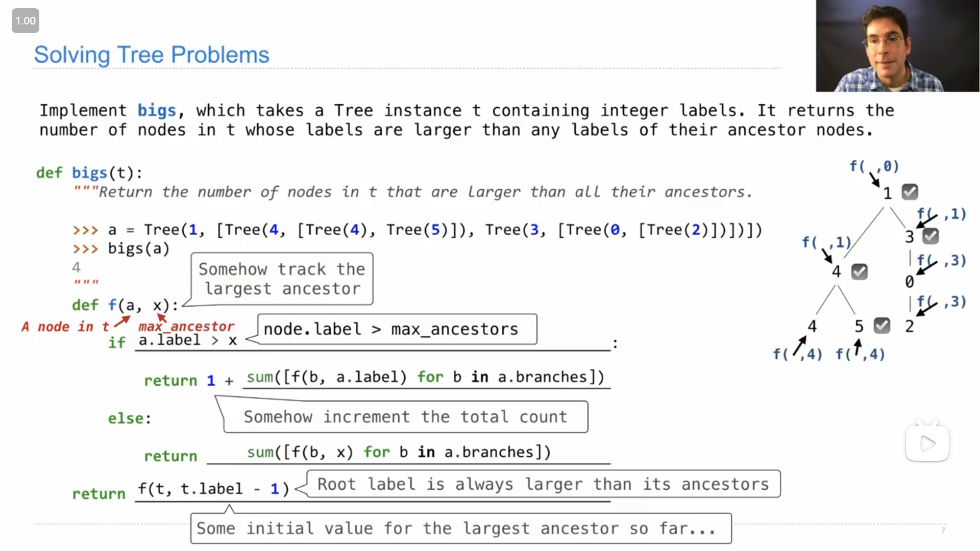Toggle the checkbox beside tree node 5
This screenshot has width=980, height=551.
pos(881,325)
